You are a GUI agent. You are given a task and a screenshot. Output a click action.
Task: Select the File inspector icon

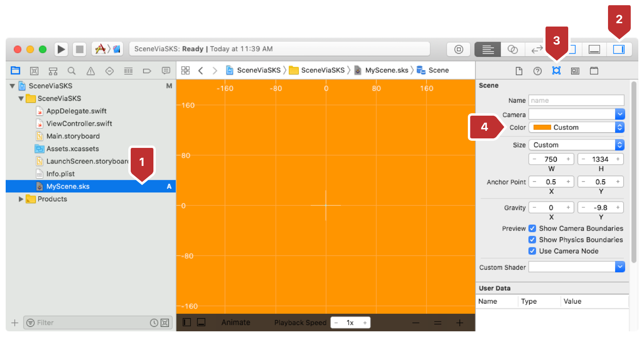(x=519, y=71)
